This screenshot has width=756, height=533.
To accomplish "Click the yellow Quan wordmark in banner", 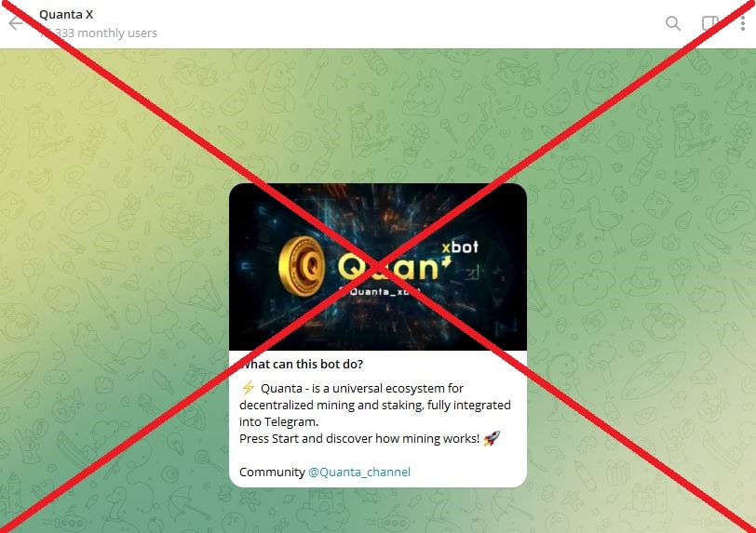I will 387,267.
